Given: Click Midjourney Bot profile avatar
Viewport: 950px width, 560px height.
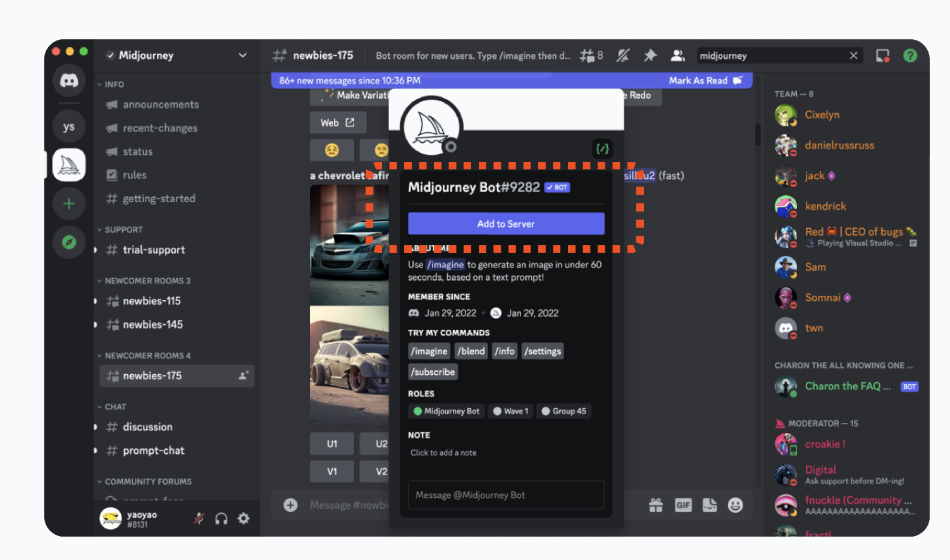Looking at the screenshot, I should 432,127.
